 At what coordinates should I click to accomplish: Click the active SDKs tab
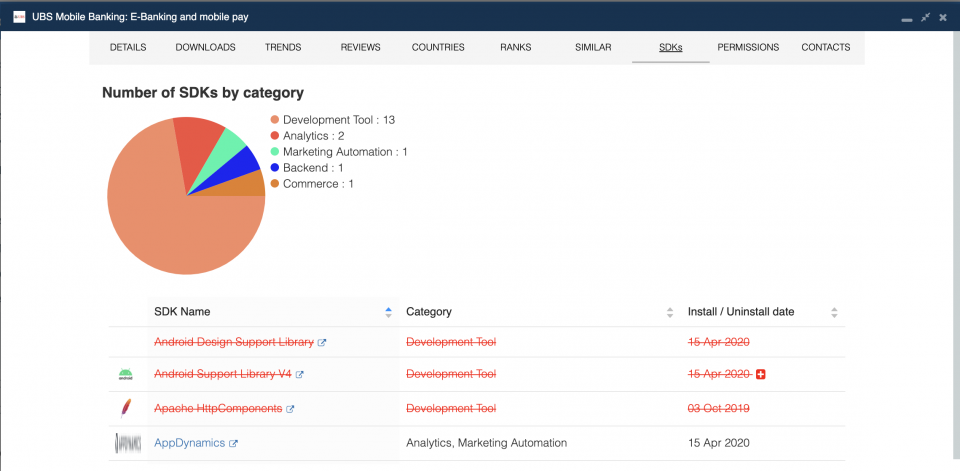pyautogui.click(x=670, y=47)
